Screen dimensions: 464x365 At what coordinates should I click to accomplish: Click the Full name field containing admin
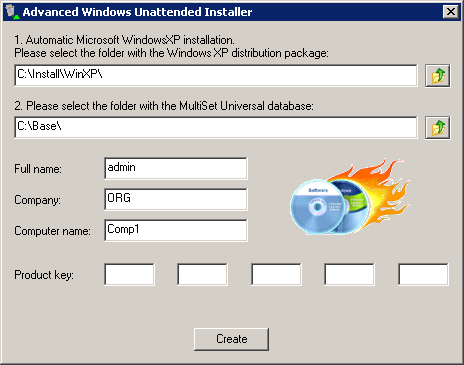[x=176, y=168]
